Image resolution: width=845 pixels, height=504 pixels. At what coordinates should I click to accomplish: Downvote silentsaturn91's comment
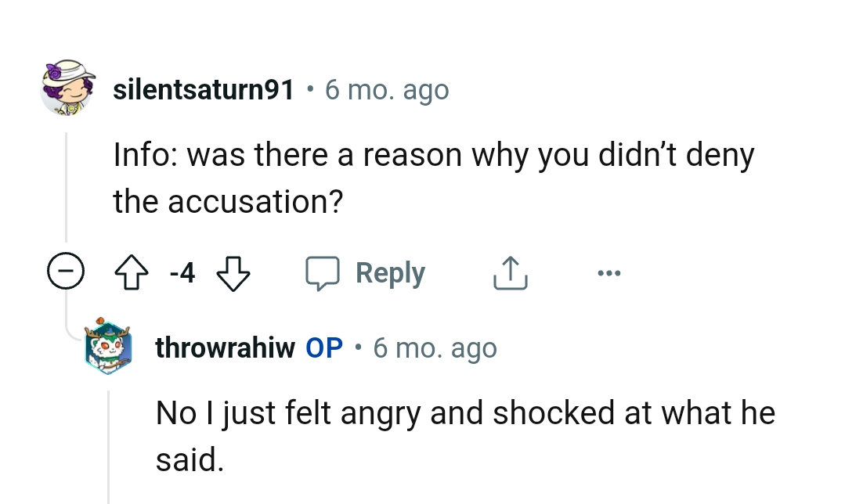[233, 272]
